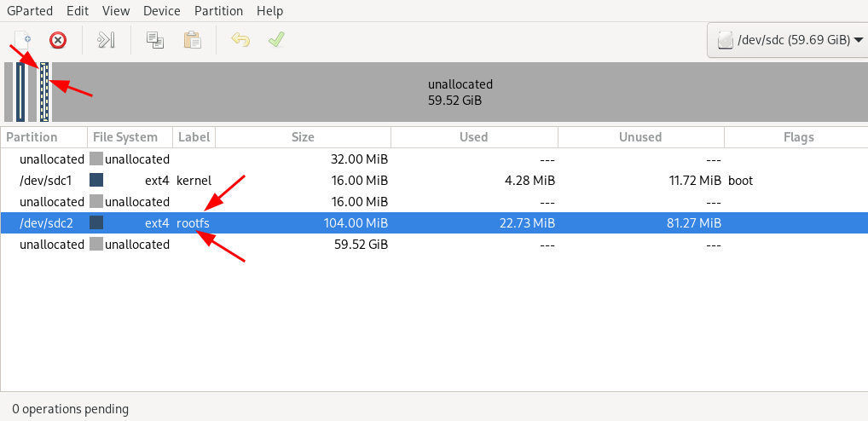This screenshot has height=421, width=868.
Task: Select the sdc1 block in the disk graphic
Action: click(x=20, y=92)
